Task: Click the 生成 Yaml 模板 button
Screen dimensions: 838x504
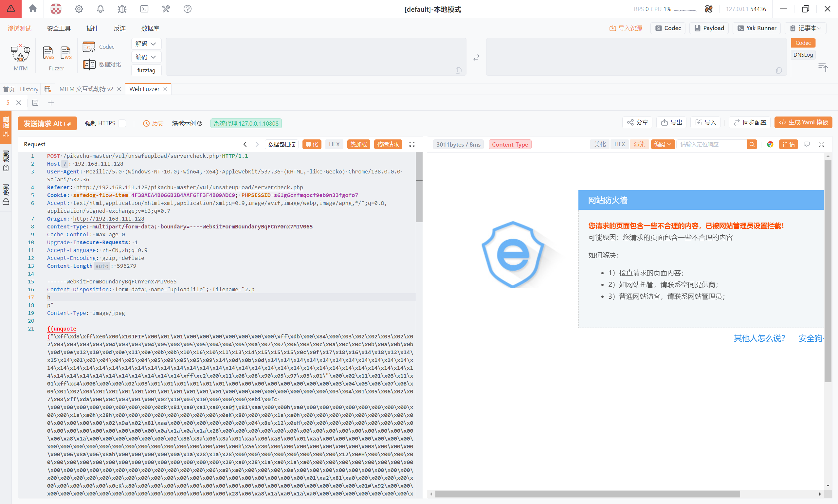Action: 803,122
